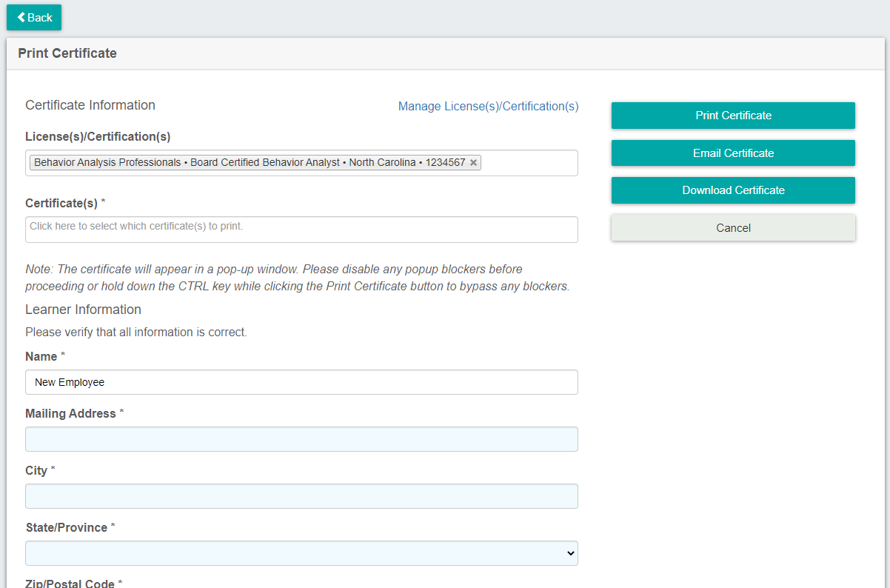Click empty space in License(s)/Certification(s) selector box
The width and height of the screenshot is (890, 588).
click(529, 163)
